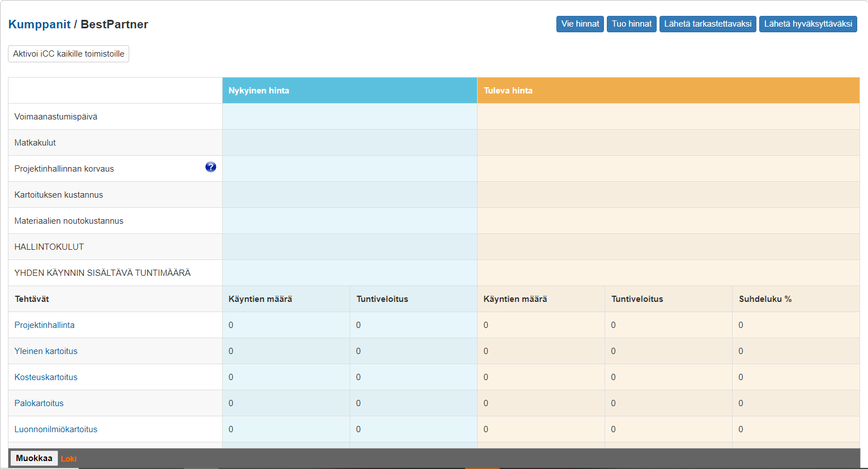Click Lähetä hyväksyttäväksi button
Screen dimensions: 868x469
click(807, 24)
